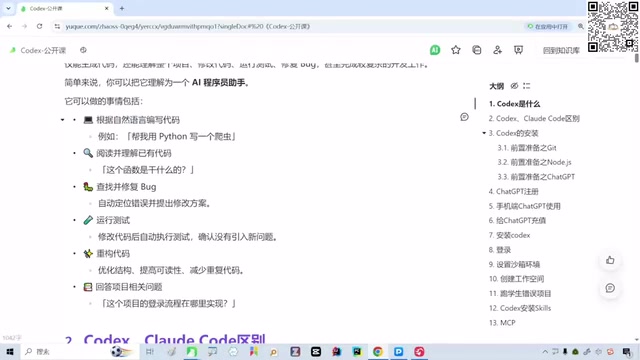Viewport: 640px width, 360px height.
Task: Show hidden system tray icons chevron
Action: (x=545, y=351)
